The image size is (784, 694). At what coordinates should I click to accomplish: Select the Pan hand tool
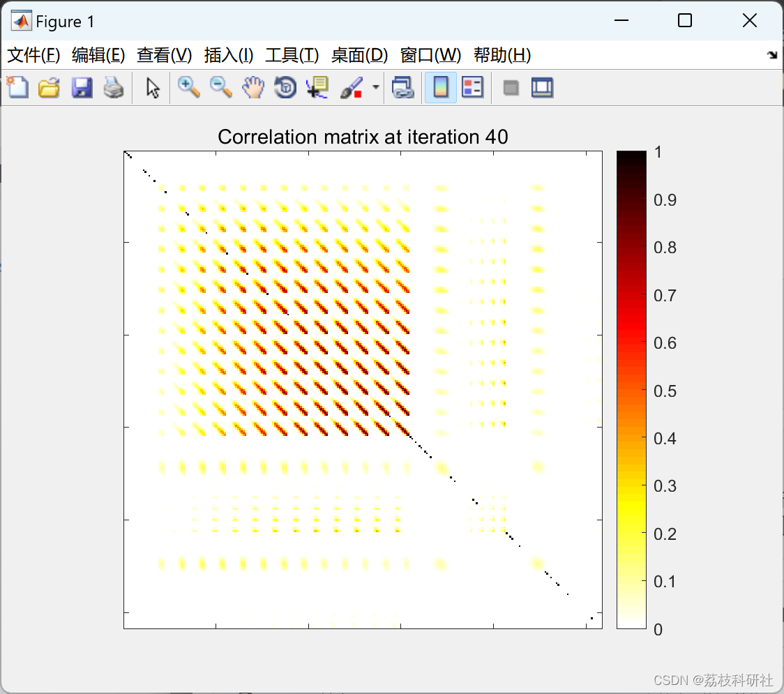253,87
